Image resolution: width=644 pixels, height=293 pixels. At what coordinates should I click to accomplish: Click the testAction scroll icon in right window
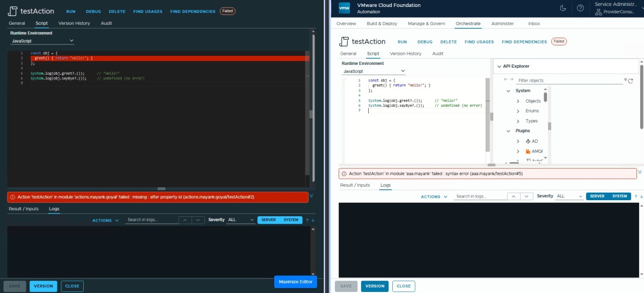pos(344,41)
